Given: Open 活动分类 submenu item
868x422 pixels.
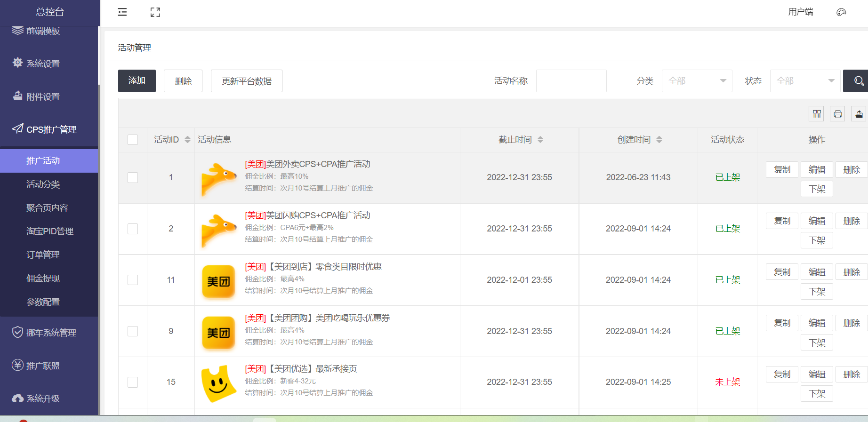Looking at the screenshot, I should tap(49, 184).
